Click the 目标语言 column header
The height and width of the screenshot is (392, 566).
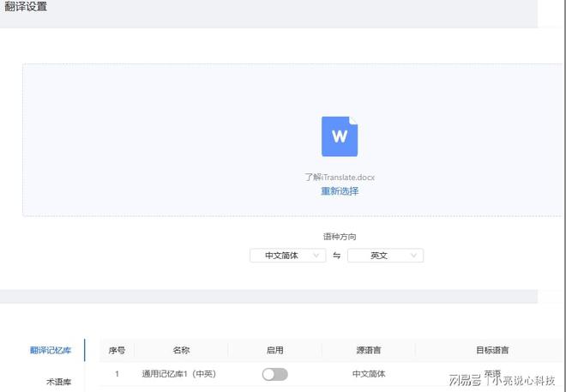pyautogui.click(x=492, y=350)
